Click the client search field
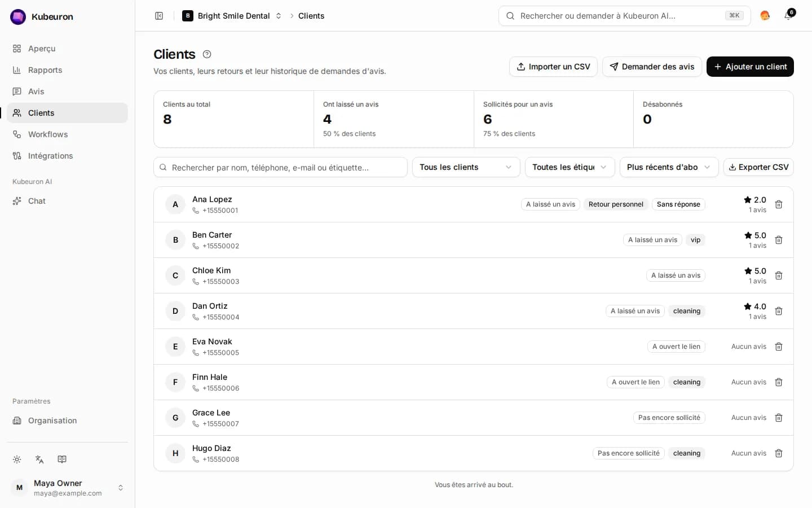 coord(280,167)
